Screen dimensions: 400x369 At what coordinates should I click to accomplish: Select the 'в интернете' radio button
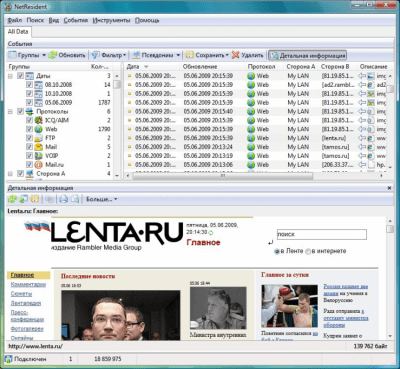[x=308, y=251]
